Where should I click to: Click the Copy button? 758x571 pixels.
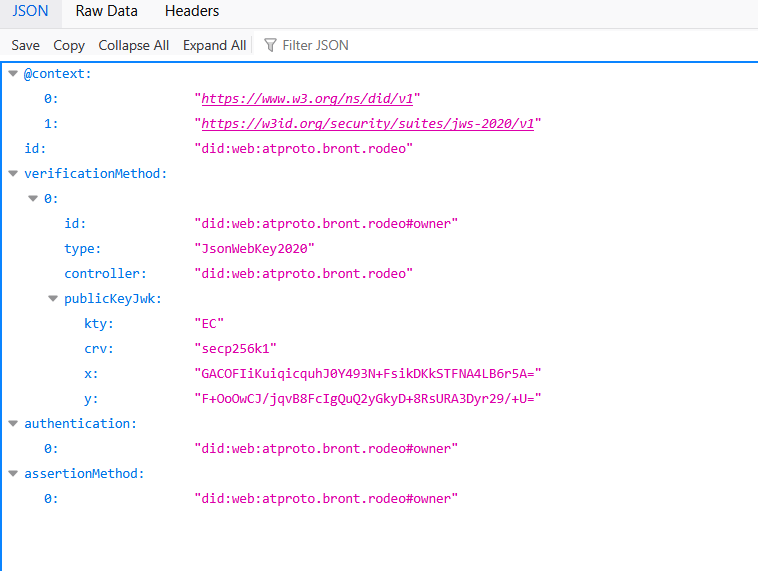tap(69, 45)
